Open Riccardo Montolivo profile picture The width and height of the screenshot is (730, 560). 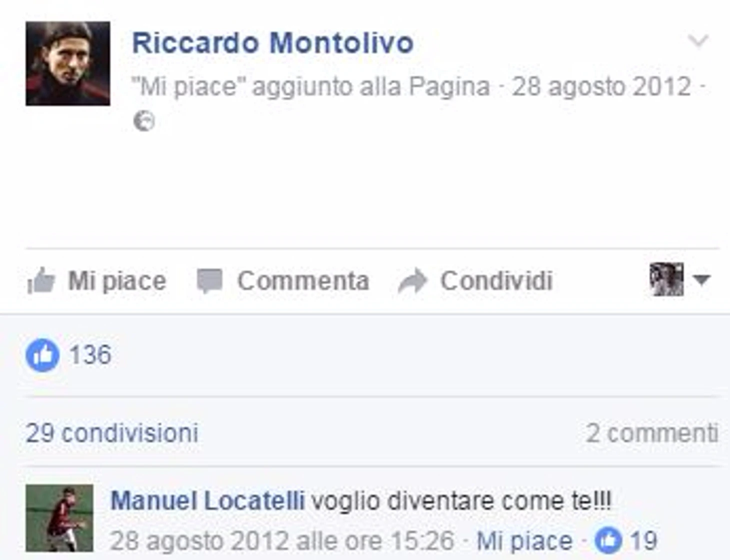[68, 63]
